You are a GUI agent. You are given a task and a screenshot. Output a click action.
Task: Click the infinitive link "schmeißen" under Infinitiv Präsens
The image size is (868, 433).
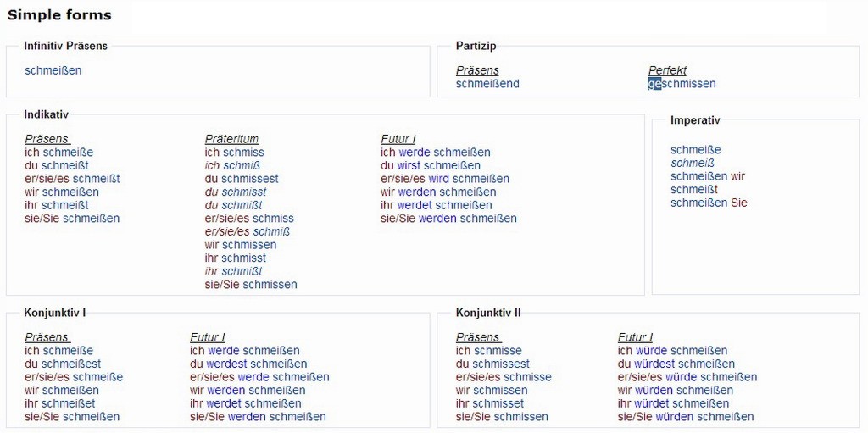click(53, 70)
